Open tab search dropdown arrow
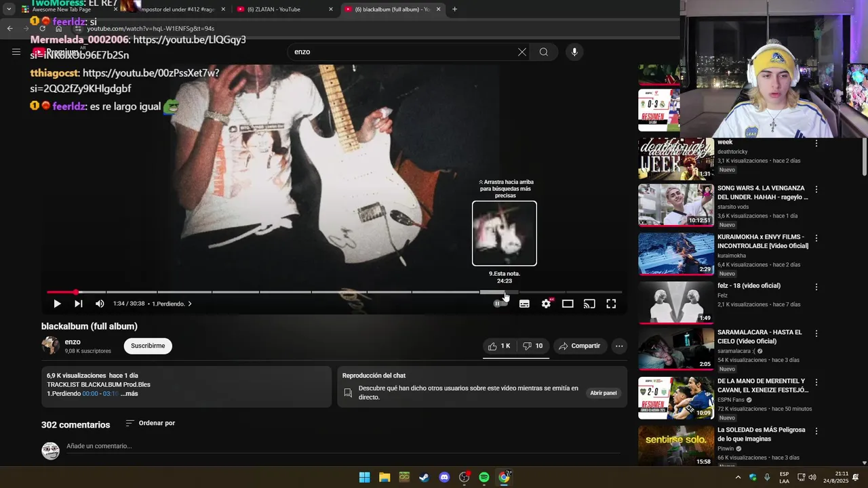Viewport: 868px width, 488px height. click(8, 9)
